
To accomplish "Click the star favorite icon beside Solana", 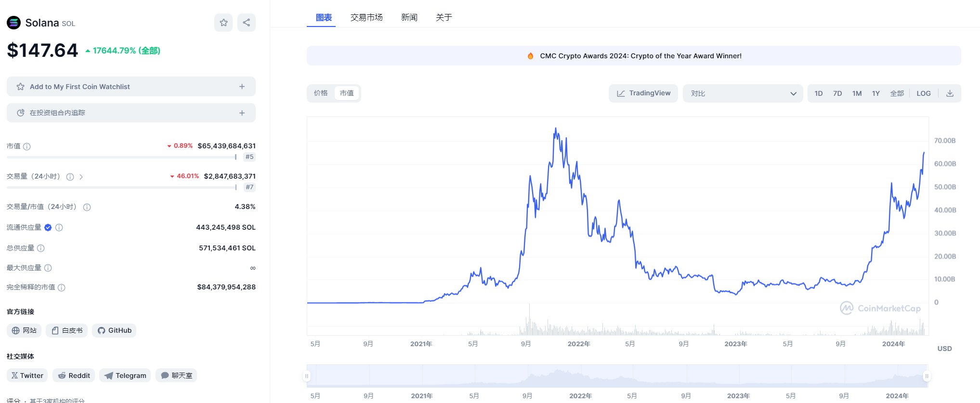I will click(x=223, y=23).
